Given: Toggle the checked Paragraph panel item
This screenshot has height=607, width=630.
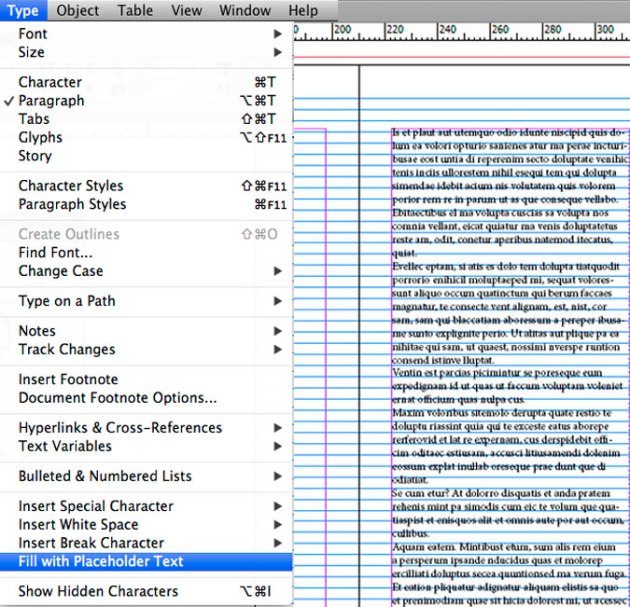Looking at the screenshot, I should [52, 101].
